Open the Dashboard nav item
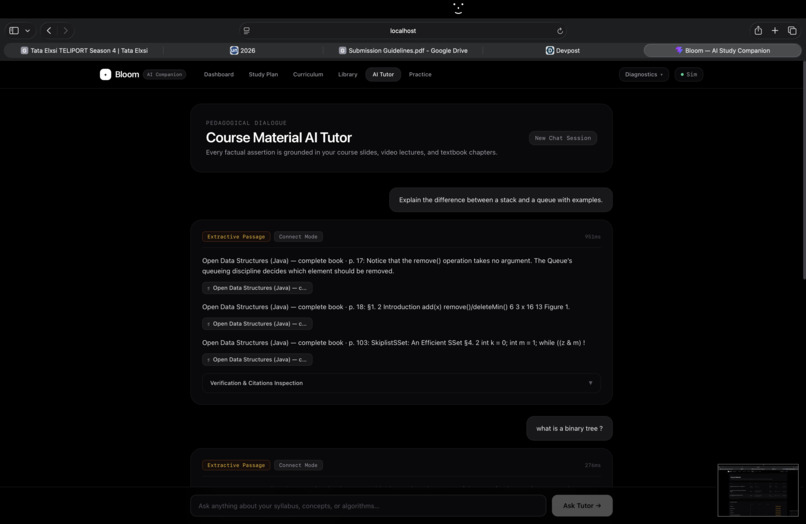Image resolution: width=806 pixels, height=524 pixels. click(x=218, y=75)
